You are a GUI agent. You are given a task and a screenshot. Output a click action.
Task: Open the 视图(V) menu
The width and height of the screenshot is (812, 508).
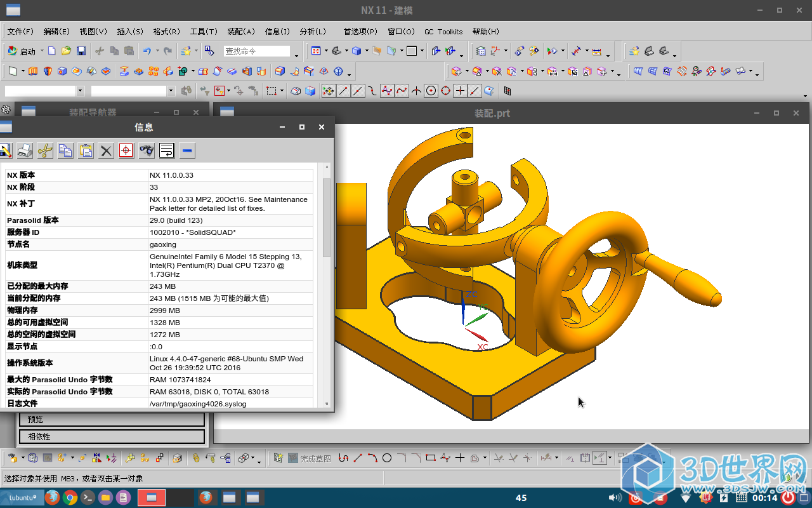coord(93,31)
